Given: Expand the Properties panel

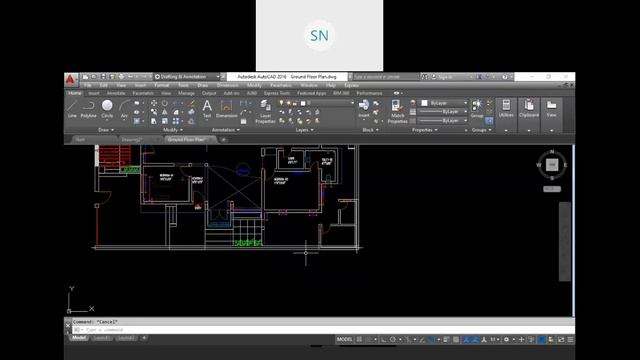Looking at the screenshot, I should coord(424,130).
